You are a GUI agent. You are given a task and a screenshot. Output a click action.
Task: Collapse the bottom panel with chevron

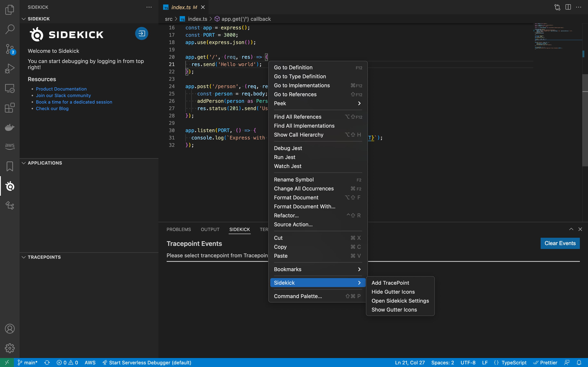[x=571, y=229]
